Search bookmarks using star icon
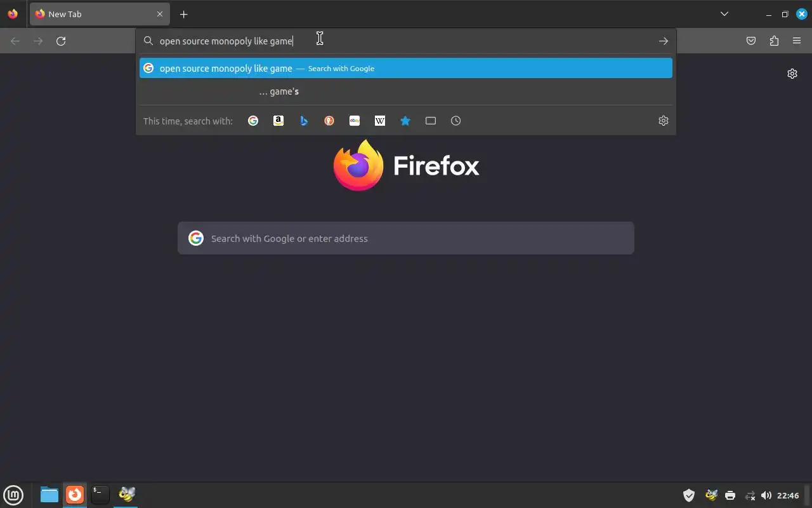The width and height of the screenshot is (812, 508). click(x=405, y=121)
